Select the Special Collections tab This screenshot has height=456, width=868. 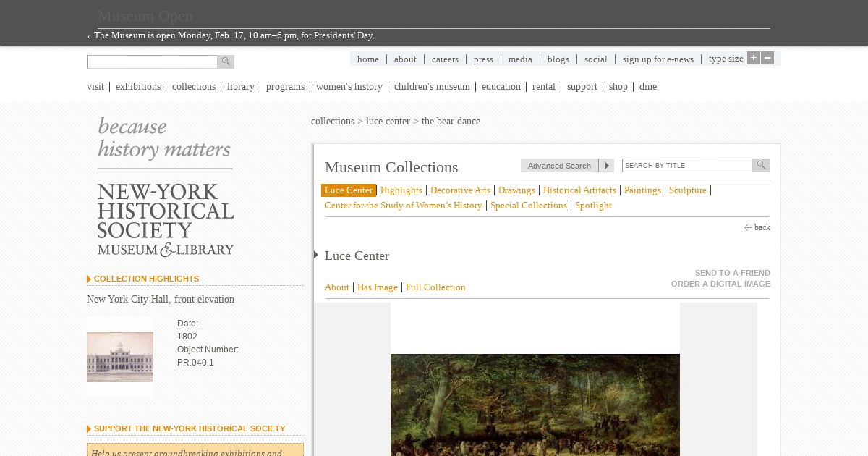529,206
